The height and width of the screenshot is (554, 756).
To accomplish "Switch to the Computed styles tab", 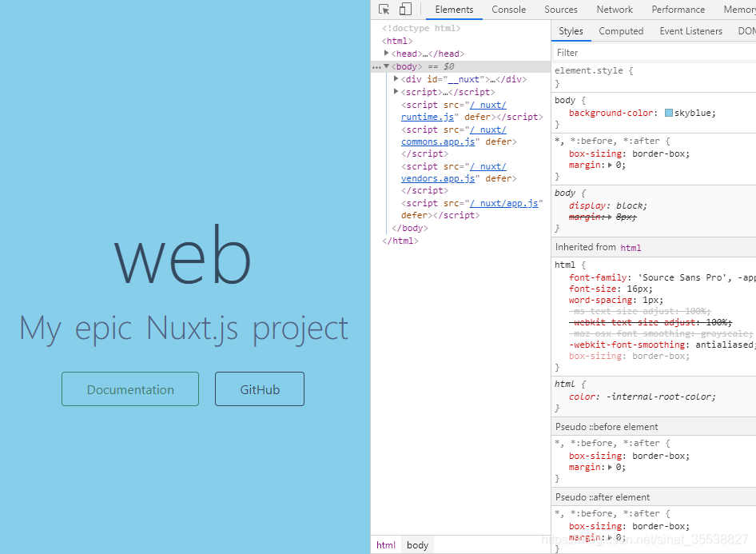I will [x=621, y=30].
